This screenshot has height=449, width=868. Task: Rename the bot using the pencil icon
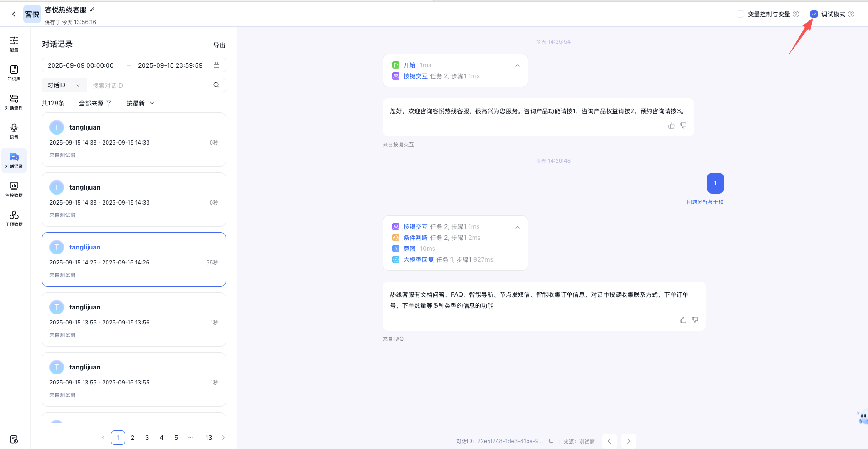click(93, 9)
